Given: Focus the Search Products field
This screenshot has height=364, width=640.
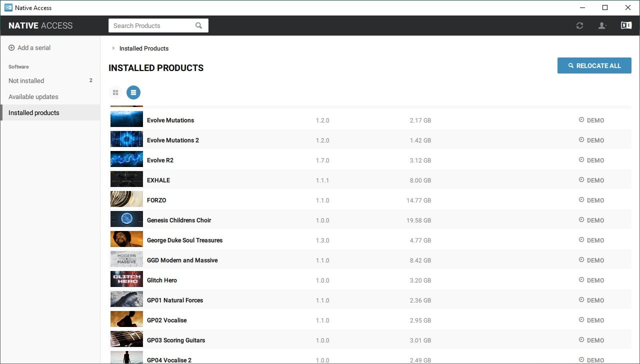Looking at the screenshot, I should click(x=158, y=25).
